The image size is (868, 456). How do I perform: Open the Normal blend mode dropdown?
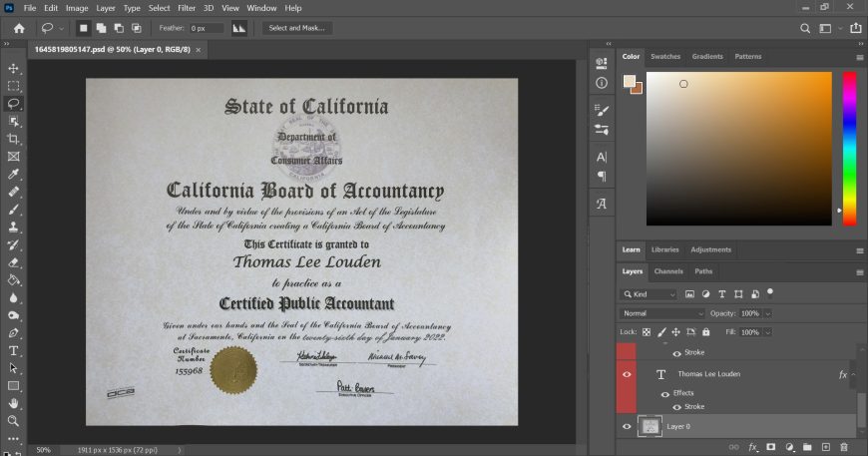coord(661,313)
